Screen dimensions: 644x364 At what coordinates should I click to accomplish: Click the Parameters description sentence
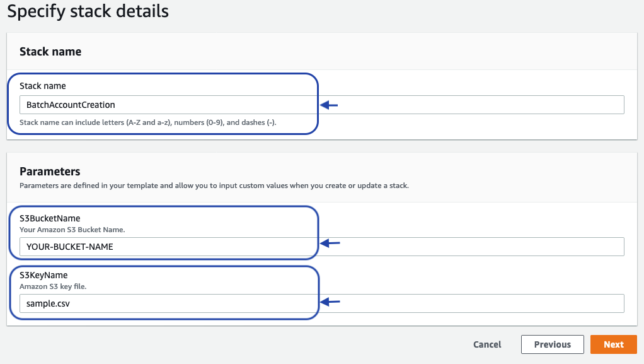tap(215, 186)
